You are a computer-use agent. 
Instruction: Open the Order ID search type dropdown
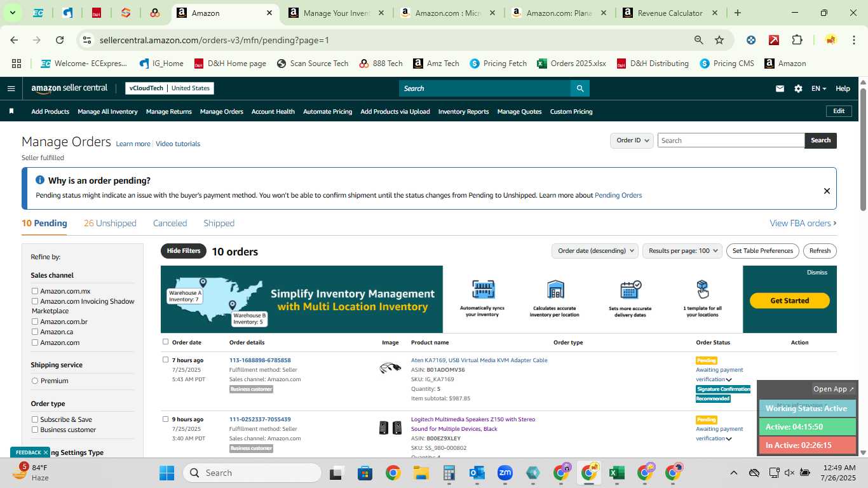coord(632,140)
